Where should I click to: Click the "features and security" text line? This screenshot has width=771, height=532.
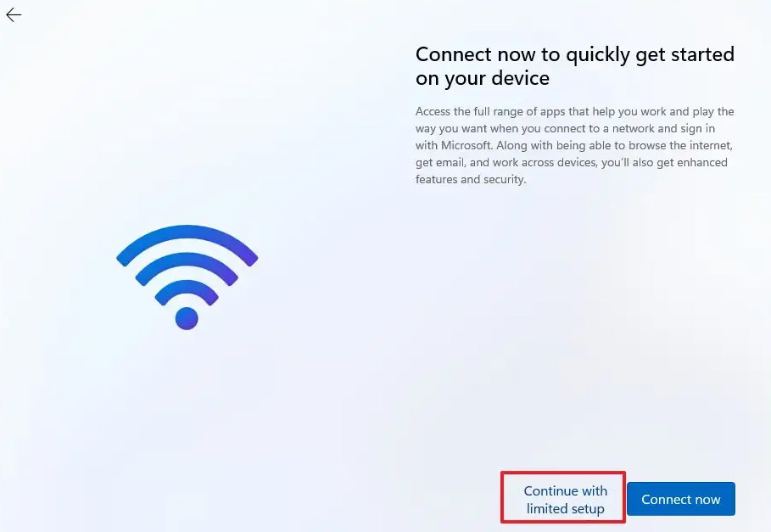click(x=471, y=180)
